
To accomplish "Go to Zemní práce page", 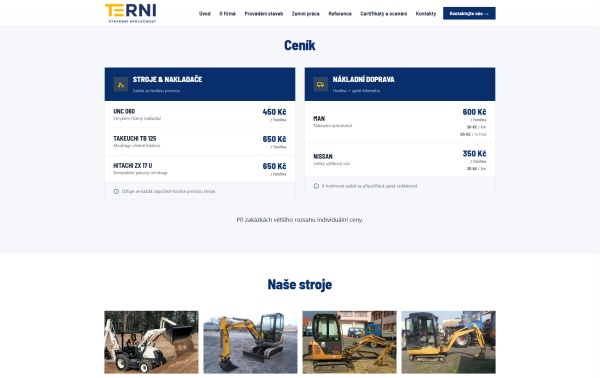I will click(x=305, y=13).
